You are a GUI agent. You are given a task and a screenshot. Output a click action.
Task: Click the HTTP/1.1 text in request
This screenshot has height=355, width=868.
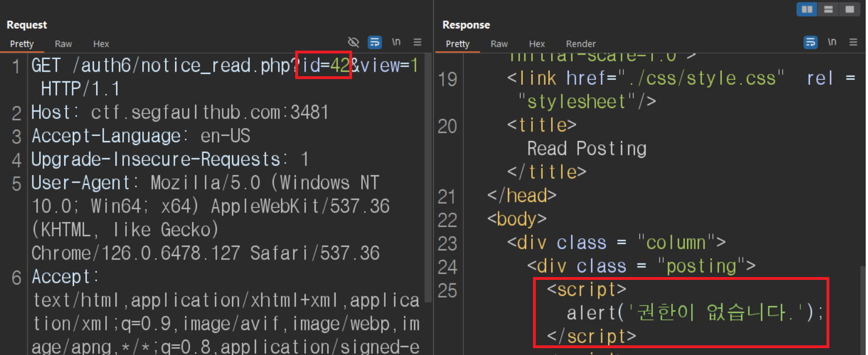pyautogui.click(x=81, y=89)
